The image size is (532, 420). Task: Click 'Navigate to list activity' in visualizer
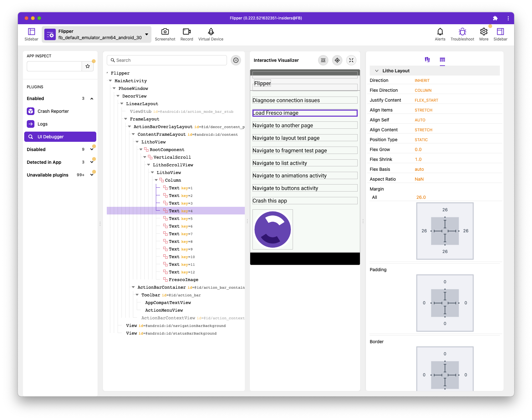(x=305, y=163)
